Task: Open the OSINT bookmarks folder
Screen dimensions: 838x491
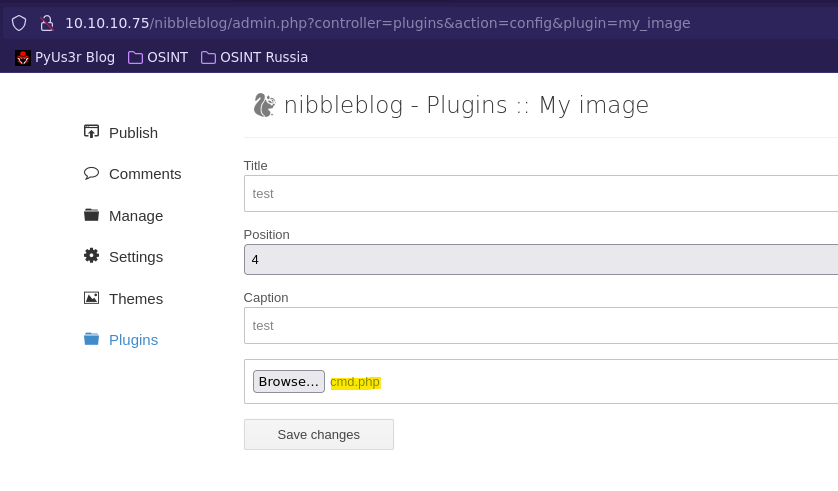Action: [158, 57]
